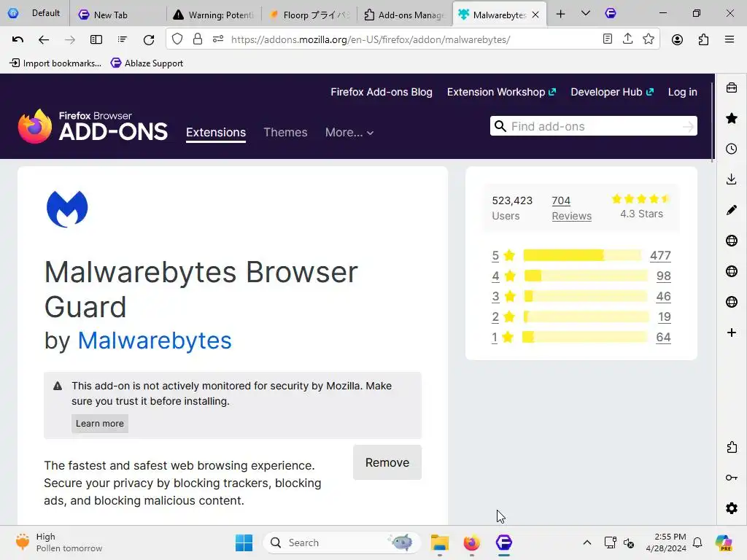Image resolution: width=747 pixels, height=560 pixels.
Task: Open downloads sidebar panel
Action: pos(732,179)
